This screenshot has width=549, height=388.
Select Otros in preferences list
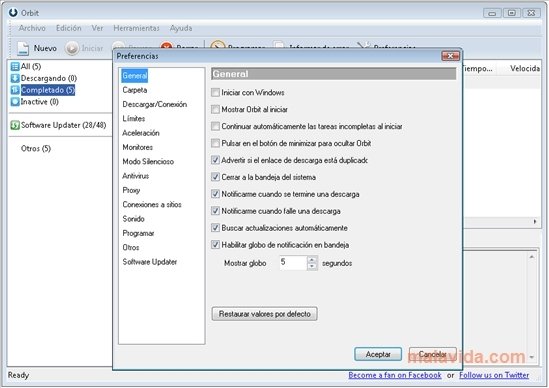click(x=131, y=248)
